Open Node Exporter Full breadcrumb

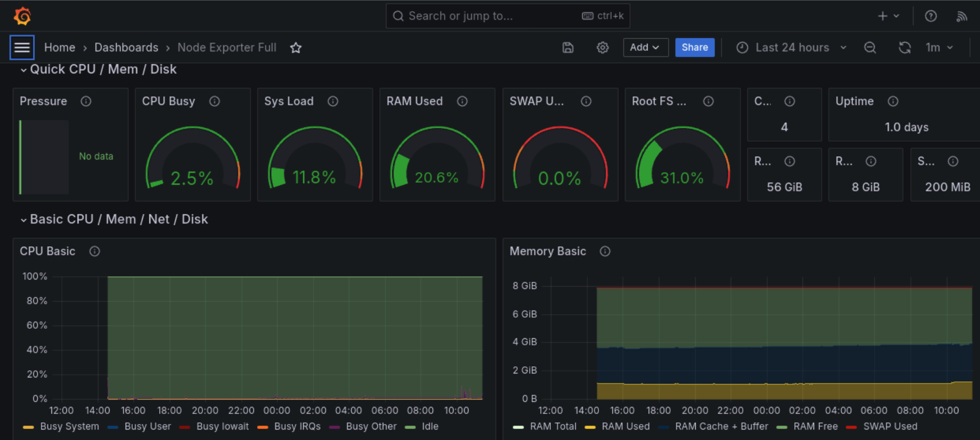click(x=227, y=48)
